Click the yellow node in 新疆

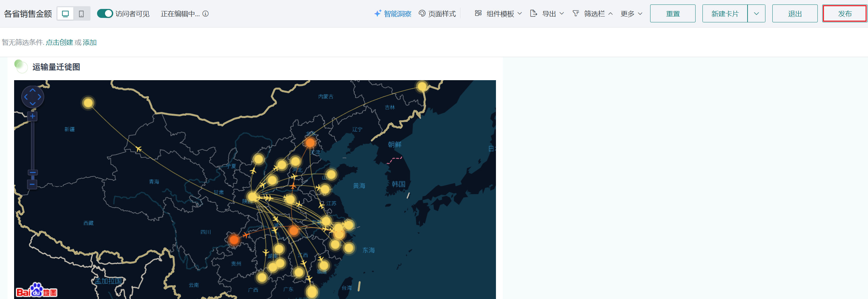click(x=88, y=103)
